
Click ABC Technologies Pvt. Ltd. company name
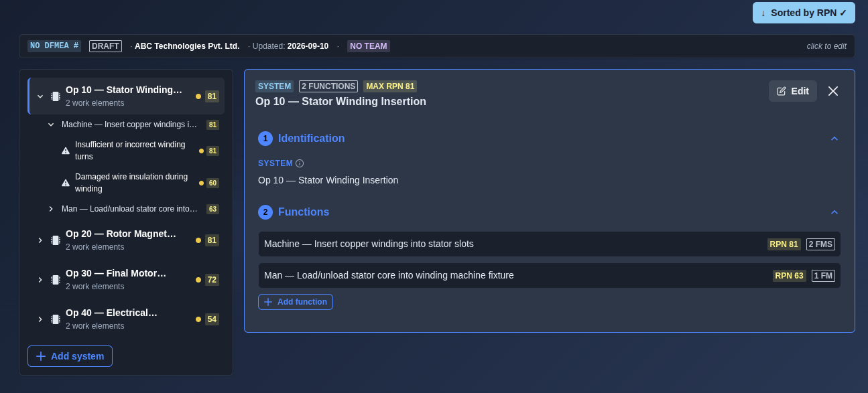tap(187, 46)
